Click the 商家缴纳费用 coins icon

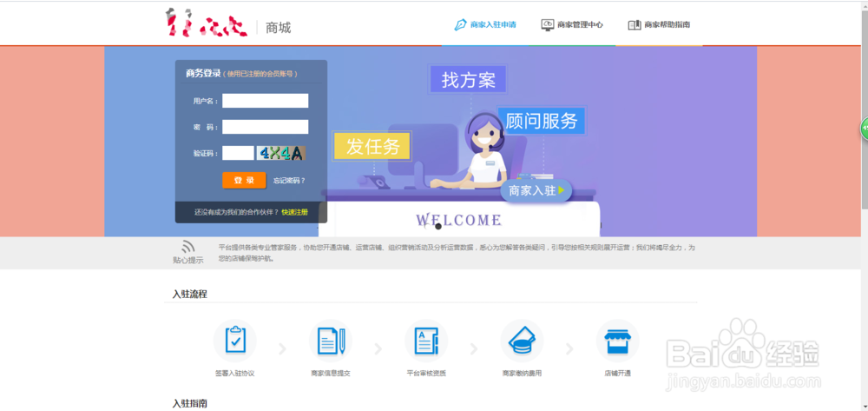[522, 341]
